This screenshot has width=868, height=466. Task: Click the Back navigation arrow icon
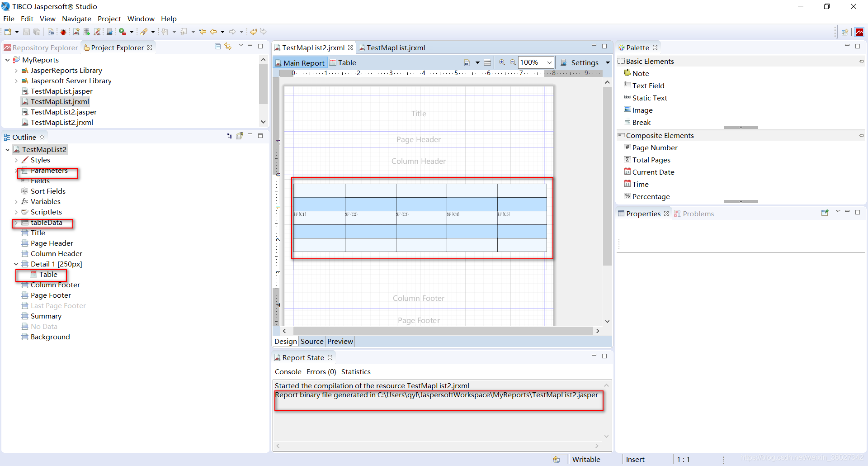214,32
